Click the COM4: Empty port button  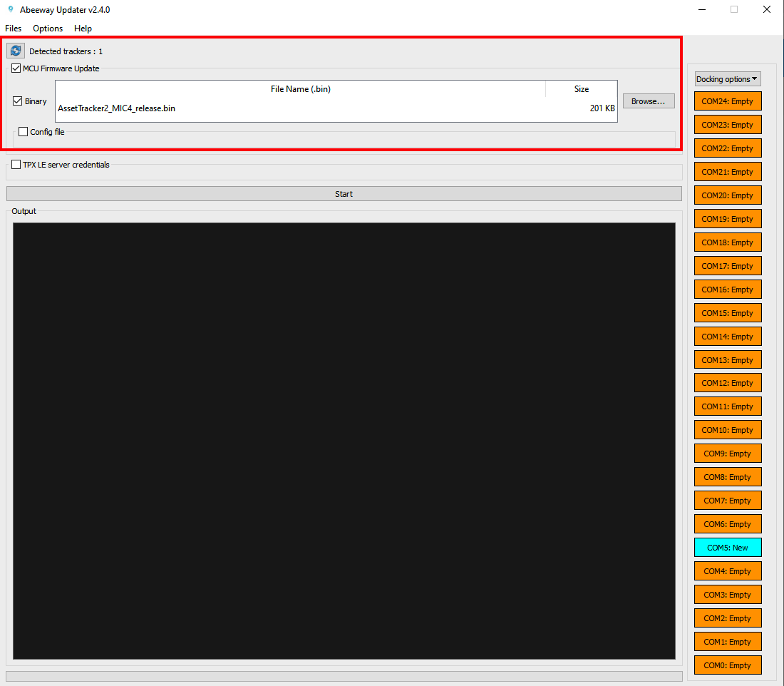(728, 571)
